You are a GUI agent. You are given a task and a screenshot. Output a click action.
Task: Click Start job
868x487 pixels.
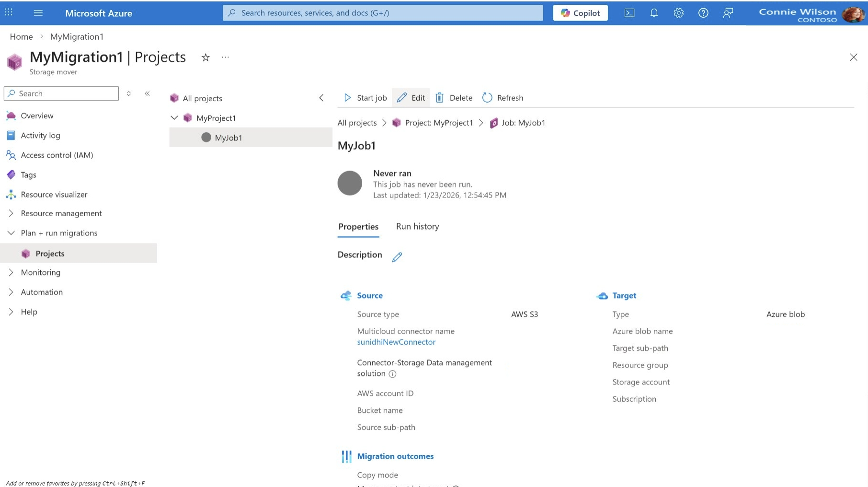pyautogui.click(x=365, y=98)
